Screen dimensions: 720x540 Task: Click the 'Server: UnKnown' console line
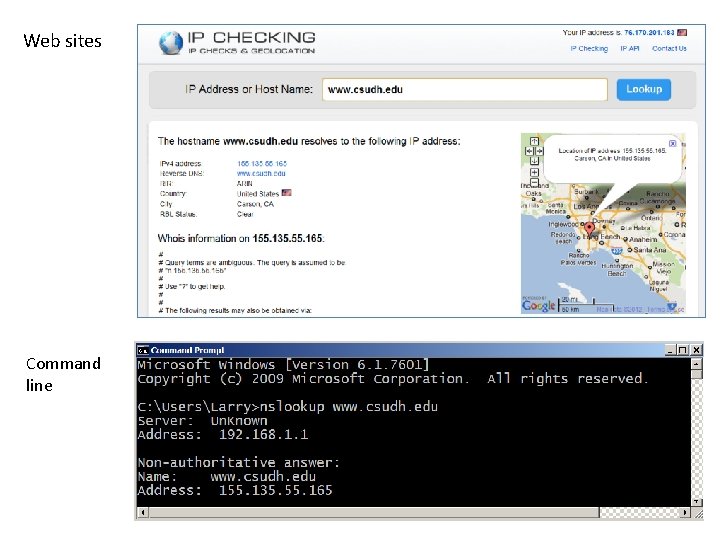202,421
